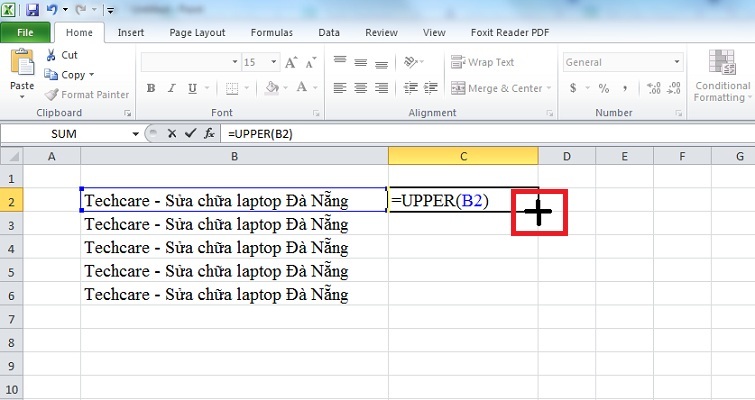755x400 pixels.
Task: Select column B header
Action: pos(234,156)
